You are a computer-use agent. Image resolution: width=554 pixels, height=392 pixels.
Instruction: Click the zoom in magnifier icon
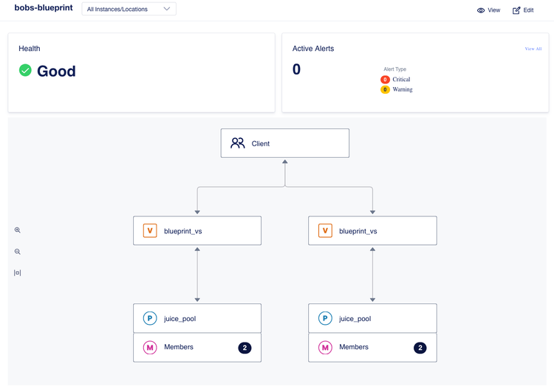click(x=18, y=230)
